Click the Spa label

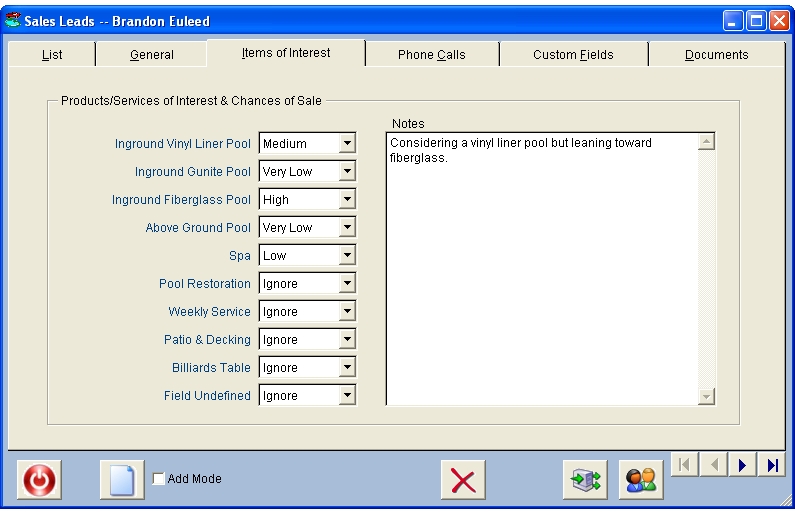click(240, 255)
